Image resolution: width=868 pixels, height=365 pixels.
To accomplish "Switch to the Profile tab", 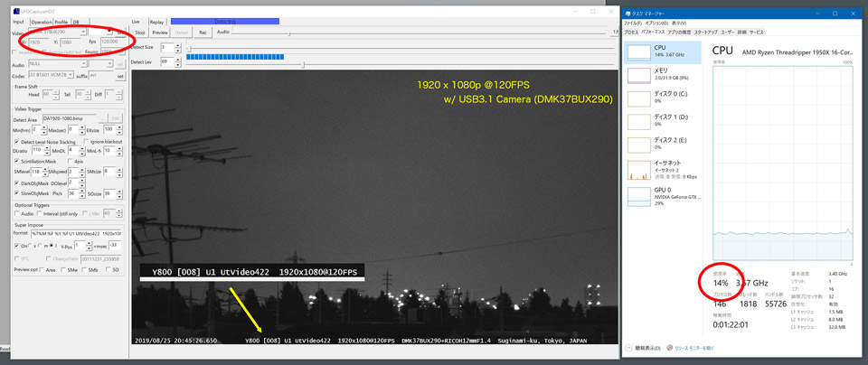I will [61, 22].
